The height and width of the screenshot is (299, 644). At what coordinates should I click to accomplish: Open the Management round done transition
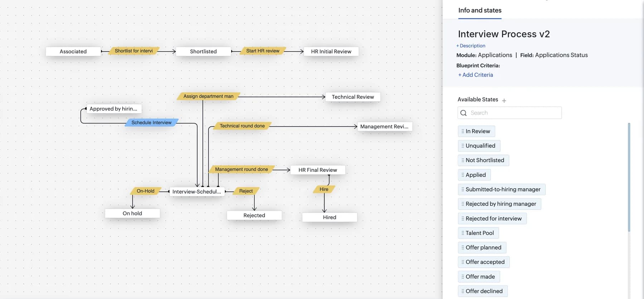click(x=241, y=169)
